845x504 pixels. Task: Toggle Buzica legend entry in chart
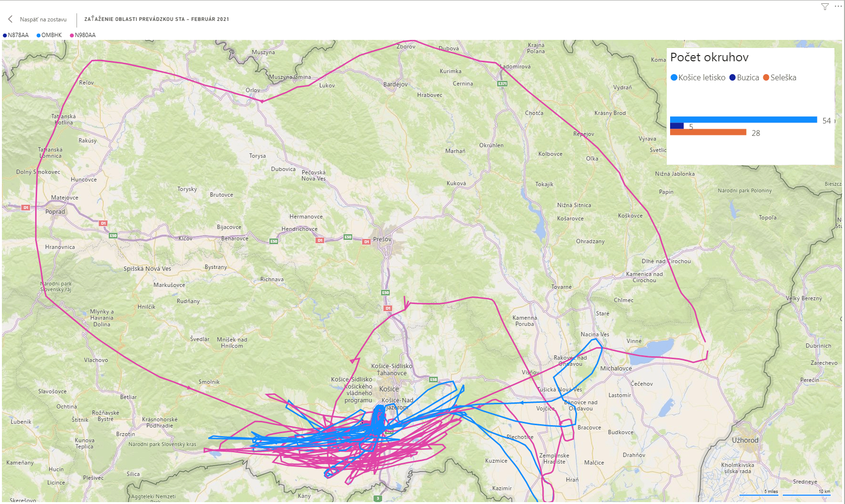pyautogui.click(x=744, y=77)
